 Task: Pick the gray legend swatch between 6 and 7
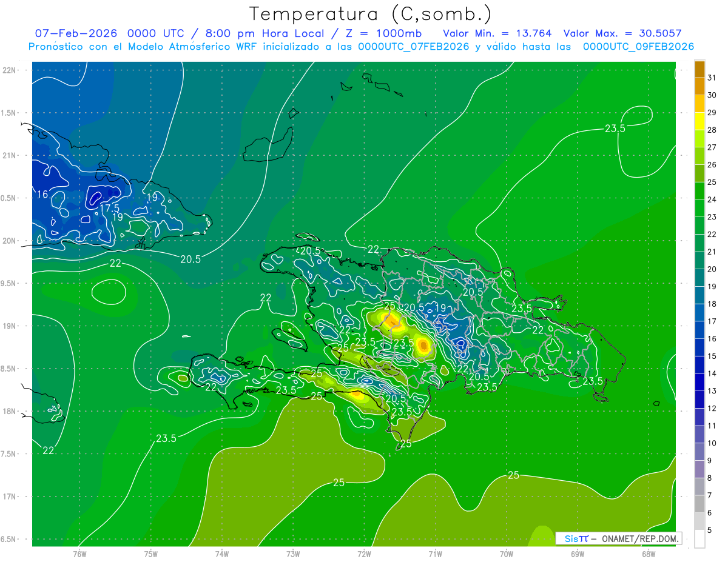pos(699,504)
